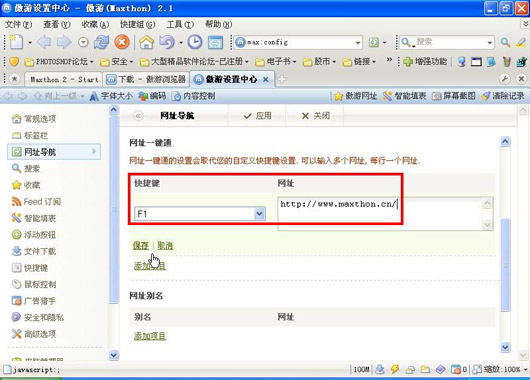Open 智能填表 in the toolbar
The height and width of the screenshot is (380, 530).
(x=404, y=96)
